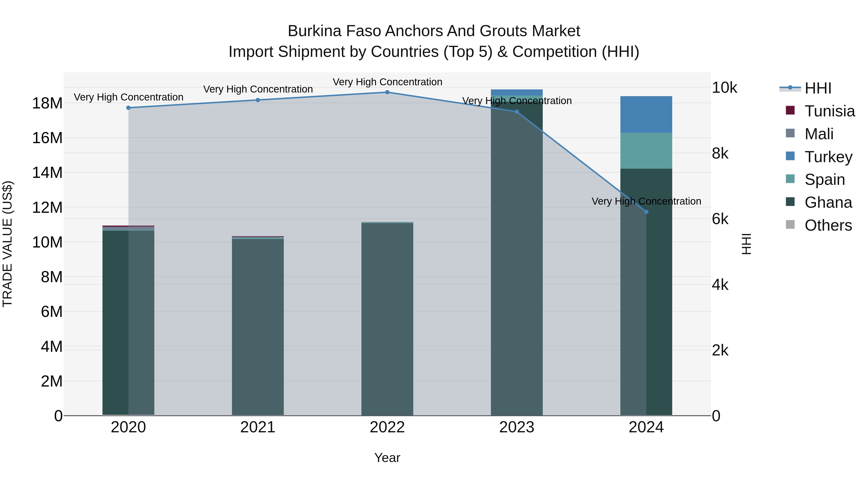Screen dimensions: 868x488
Task: Click the chart title Burkina Faso Anchors And Grouts Market
Action: tap(434, 31)
